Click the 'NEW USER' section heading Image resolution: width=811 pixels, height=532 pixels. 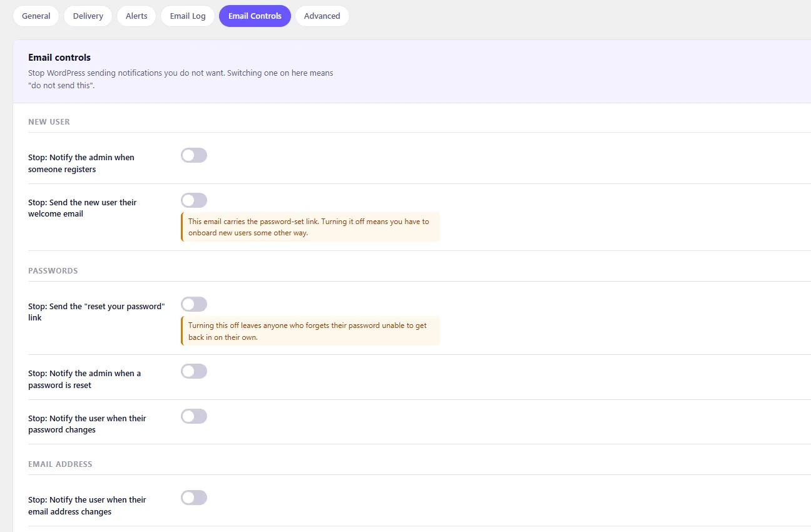pos(49,122)
